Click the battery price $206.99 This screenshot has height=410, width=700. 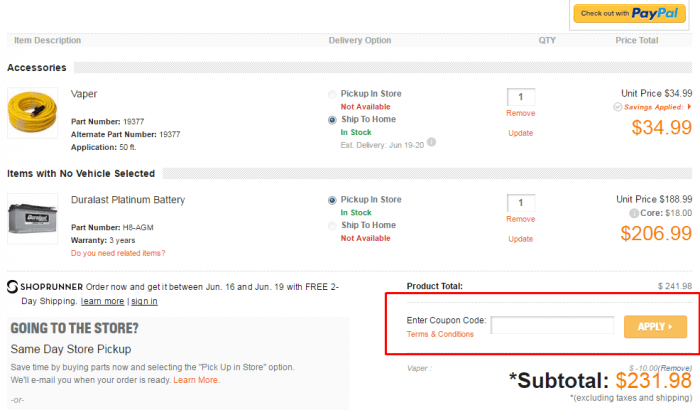[x=656, y=234]
